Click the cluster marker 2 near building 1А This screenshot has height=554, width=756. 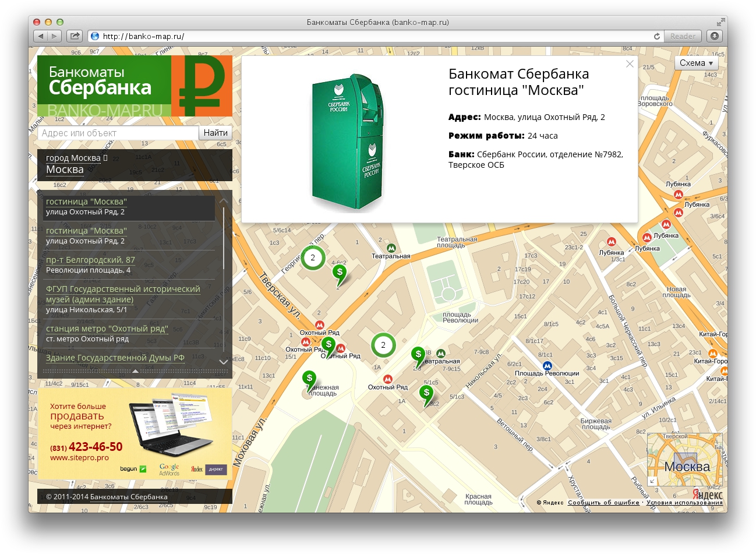pos(383,345)
